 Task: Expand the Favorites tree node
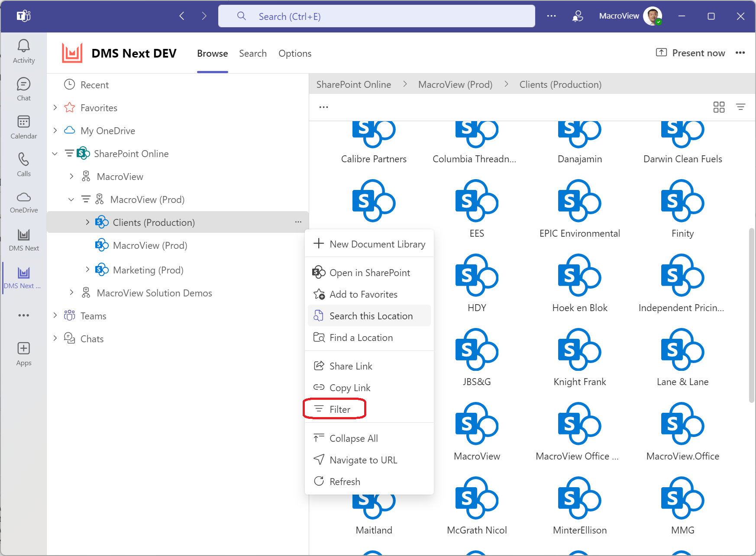[x=55, y=107]
